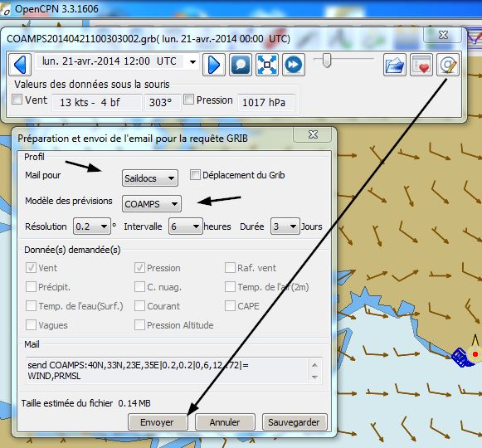Check Déplacement du Grib option
This screenshot has width=482, height=448.
(x=195, y=175)
